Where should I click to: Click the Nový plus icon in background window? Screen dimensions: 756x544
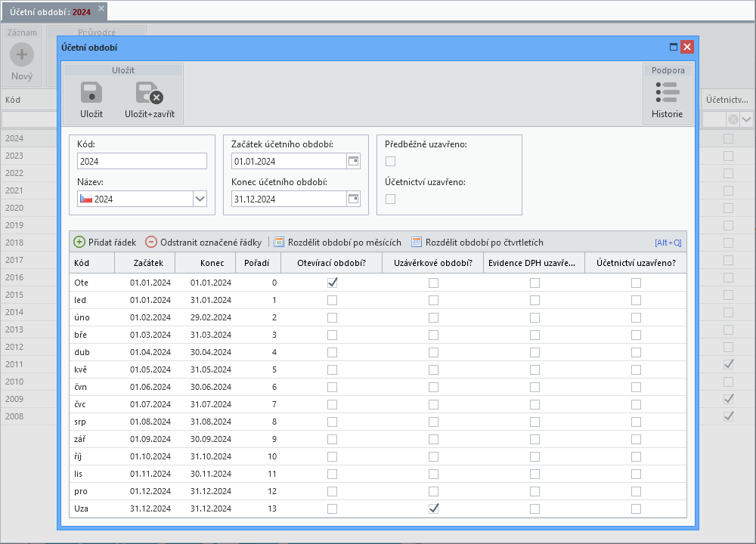[22, 54]
